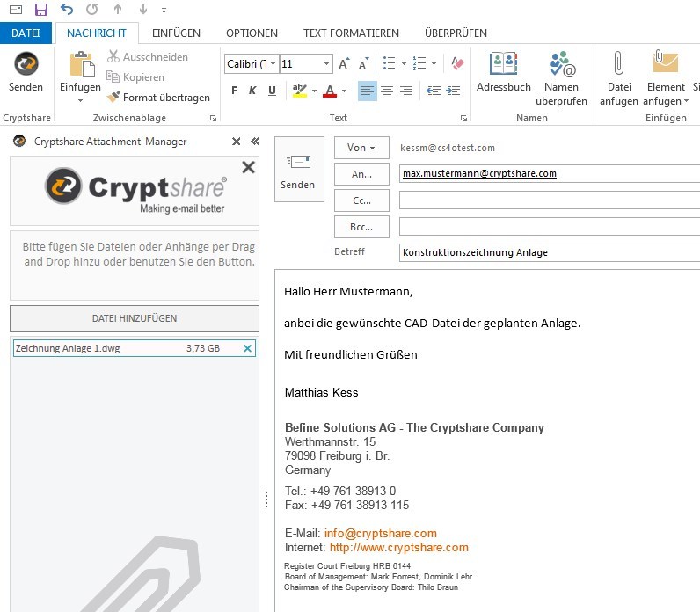Click into the Cc address field
Viewport: 700px width, 612px height.
pyautogui.click(x=550, y=200)
